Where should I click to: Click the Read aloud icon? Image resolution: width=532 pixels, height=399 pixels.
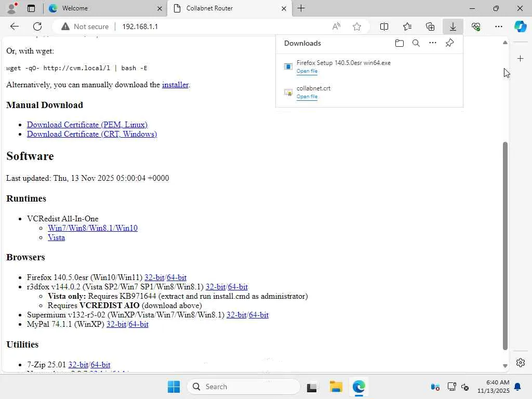[336, 26]
